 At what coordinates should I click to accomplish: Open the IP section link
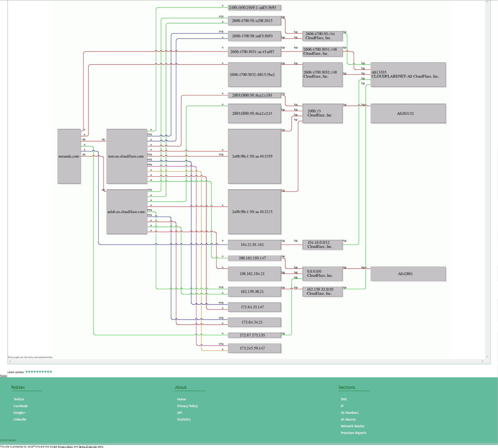(342, 406)
